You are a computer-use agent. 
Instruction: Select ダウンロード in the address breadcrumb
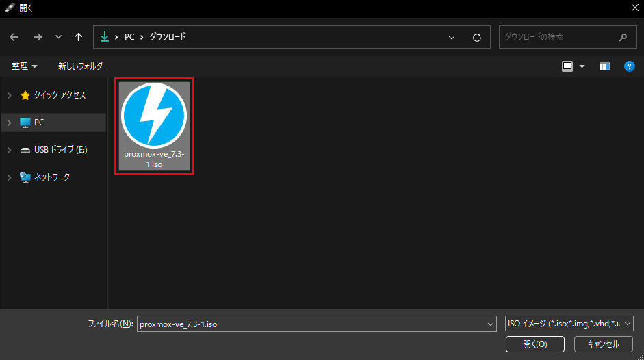point(168,36)
